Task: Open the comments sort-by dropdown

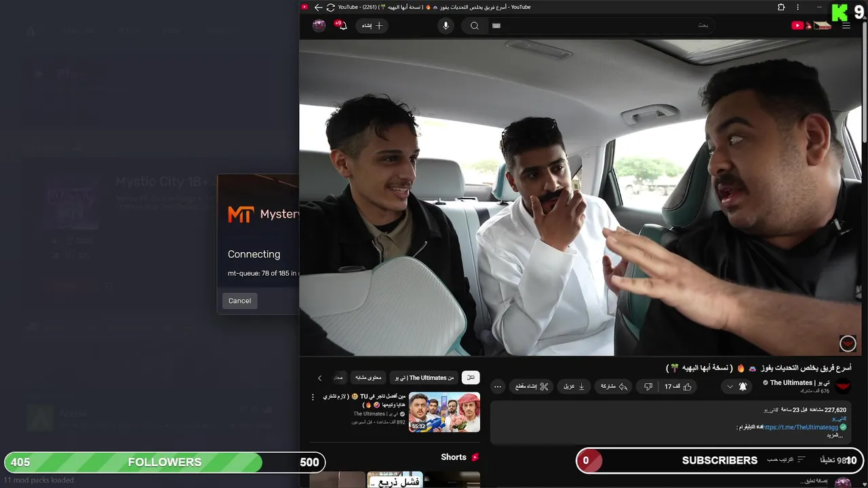Action: point(787,460)
